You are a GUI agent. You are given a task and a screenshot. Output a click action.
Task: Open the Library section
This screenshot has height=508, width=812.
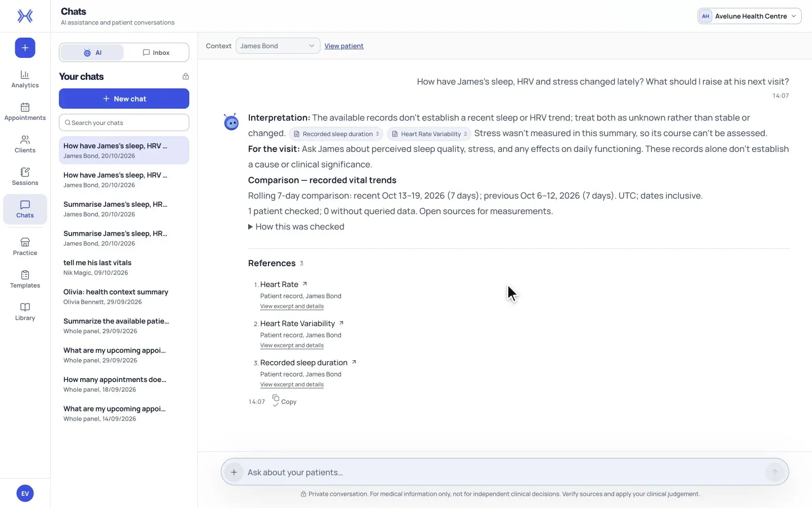(25, 312)
